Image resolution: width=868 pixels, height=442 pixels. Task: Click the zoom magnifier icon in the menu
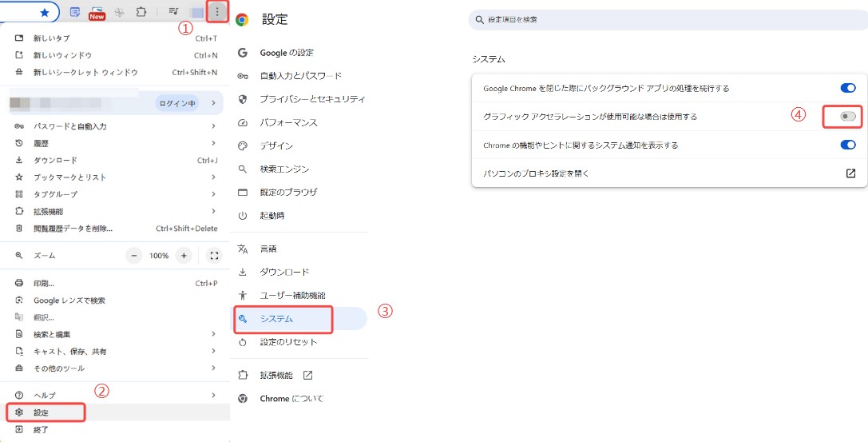pos(19,256)
